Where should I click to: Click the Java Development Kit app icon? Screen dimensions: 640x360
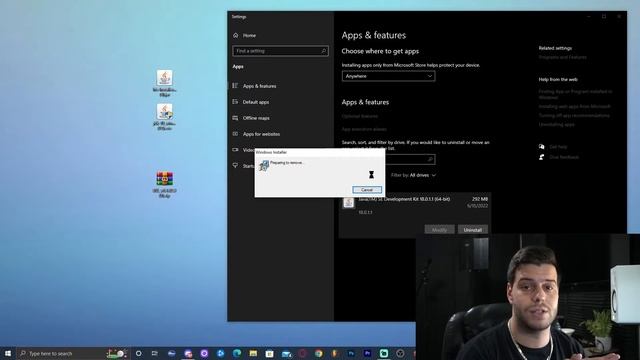(349, 202)
